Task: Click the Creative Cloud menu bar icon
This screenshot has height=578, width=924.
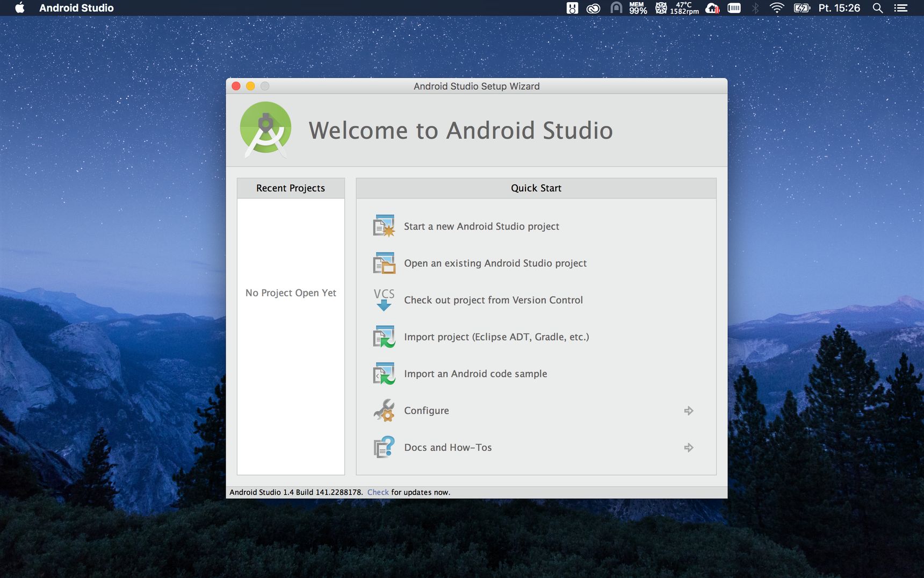Action: tap(593, 8)
